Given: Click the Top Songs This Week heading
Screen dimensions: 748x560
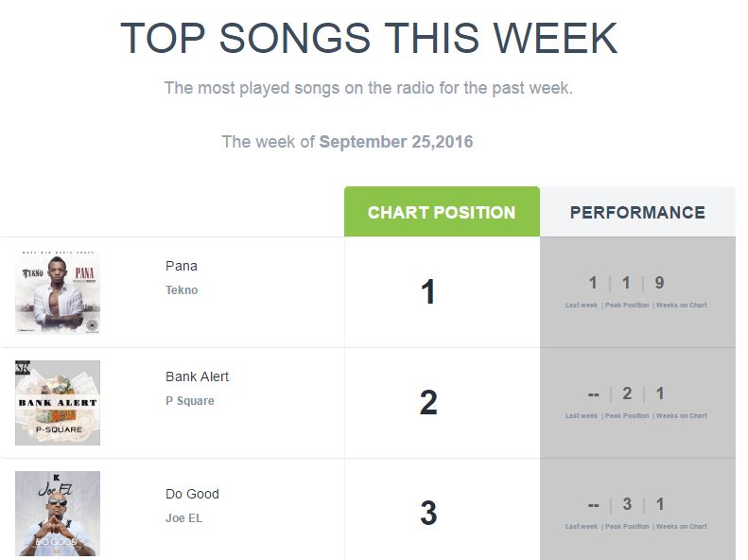Looking at the screenshot, I should [x=369, y=38].
